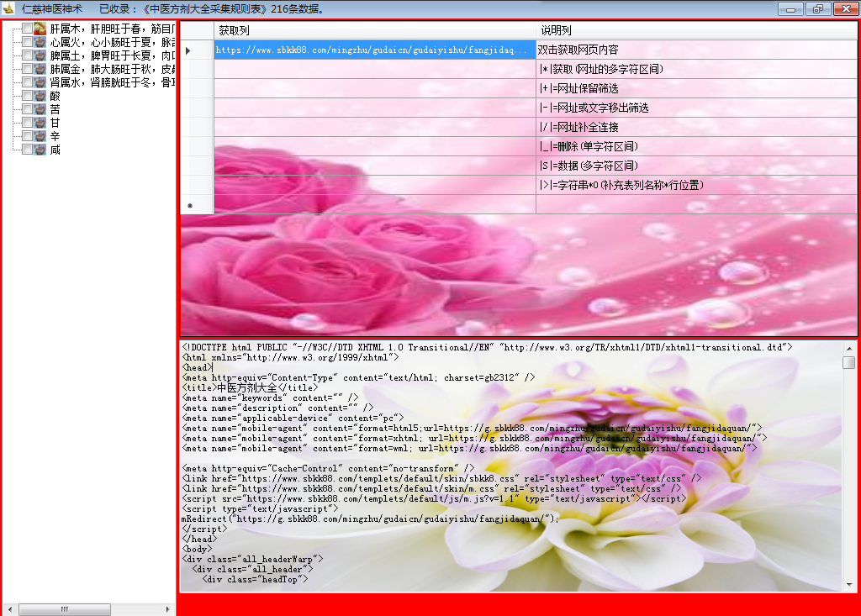This screenshot has width=861, height=616.
Task: Select the 肺属金，肺大肠旺于秋 tree row
Action: point(112,69)
